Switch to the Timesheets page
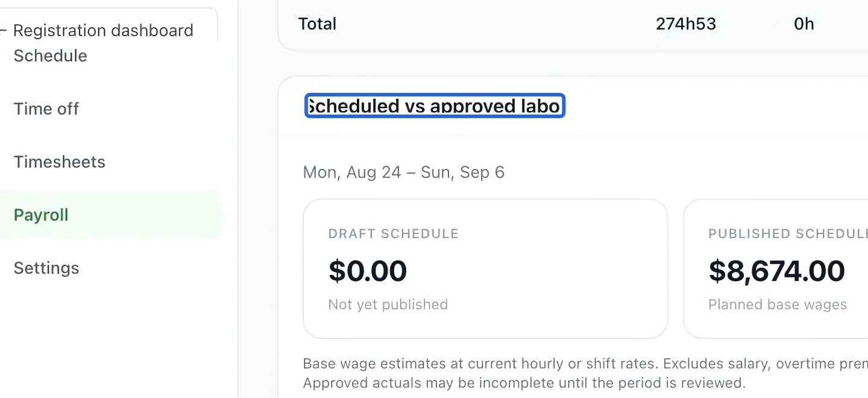 [x=60, y=162]
